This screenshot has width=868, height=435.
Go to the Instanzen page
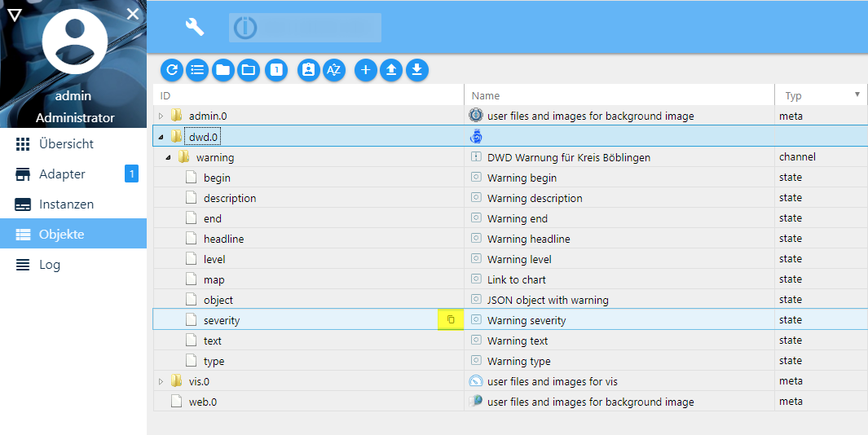[x=66, y=204]
